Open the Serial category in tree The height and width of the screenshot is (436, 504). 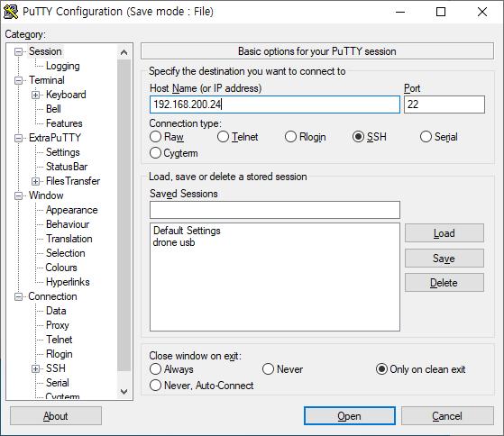(x=57, y=383)
